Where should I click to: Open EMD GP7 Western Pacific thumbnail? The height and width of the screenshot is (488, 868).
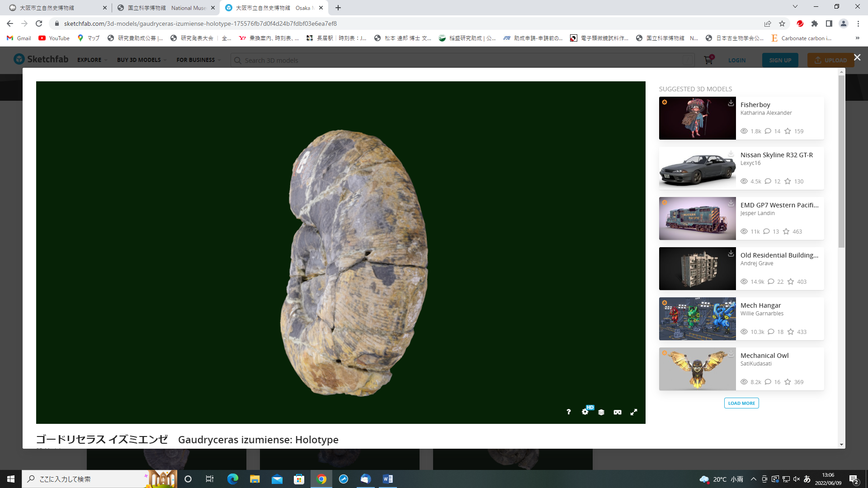tap(698, 218)
